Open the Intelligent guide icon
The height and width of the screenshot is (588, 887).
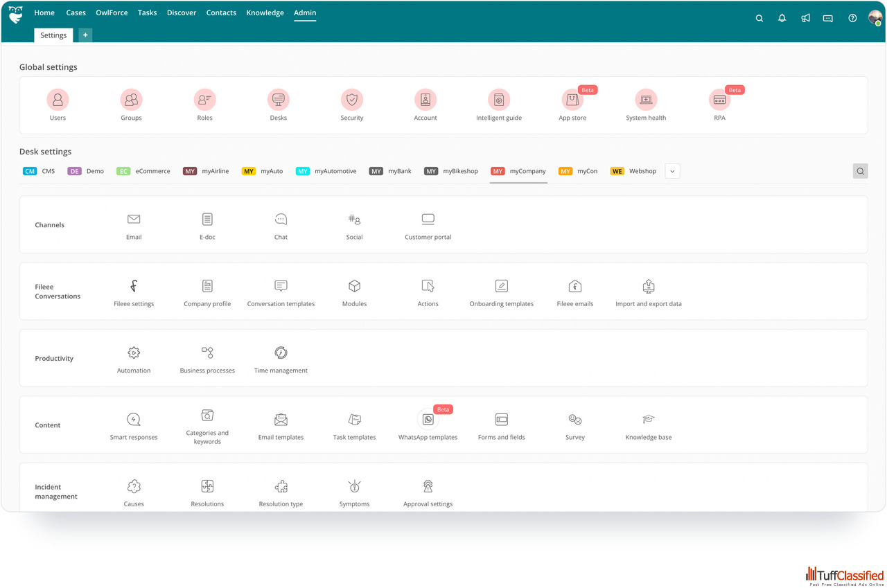pyautogui.click(x=499, y=100)
